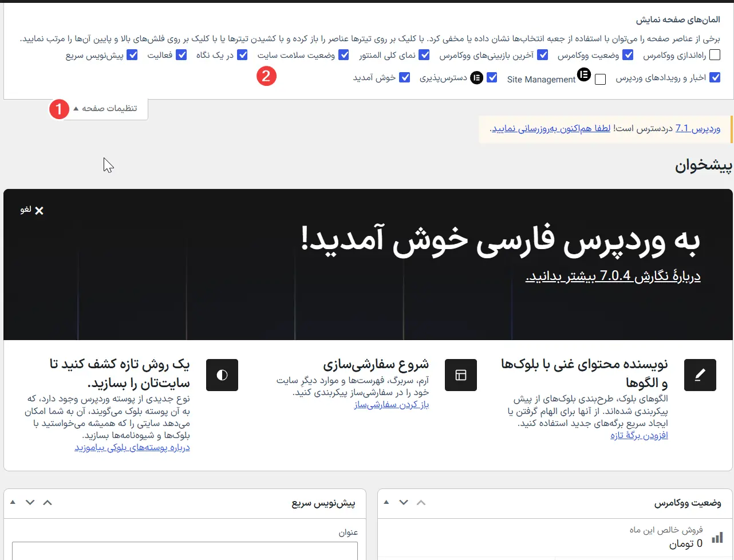Open the افزودن برگهٔ تازه link
This screenshot has width=734, height=560.
(x=639, y=435)
